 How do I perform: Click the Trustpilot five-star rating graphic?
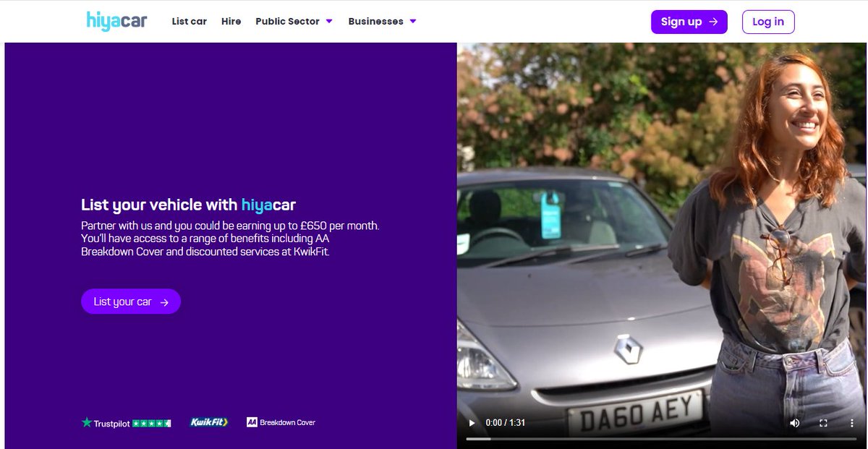(x=153, y=422)
